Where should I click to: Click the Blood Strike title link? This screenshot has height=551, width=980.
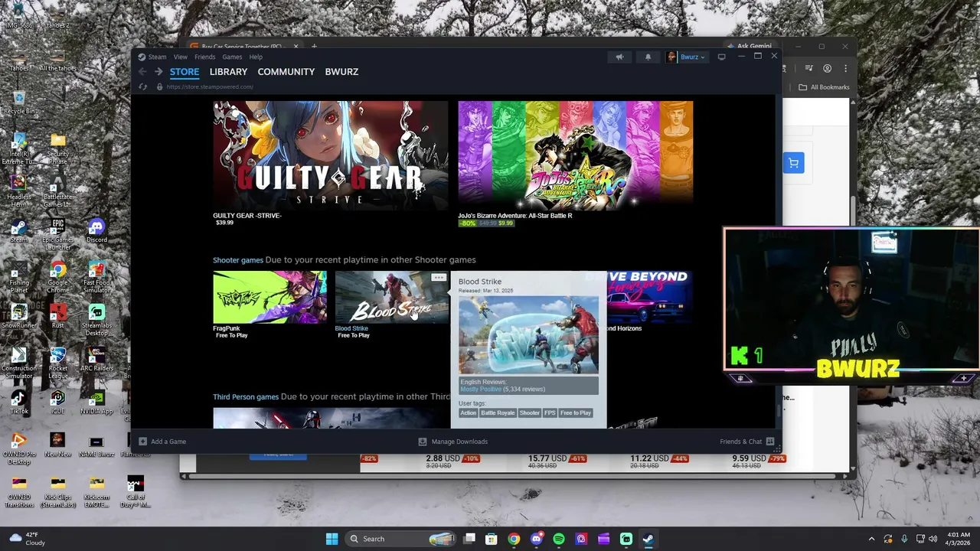(351, 328)
